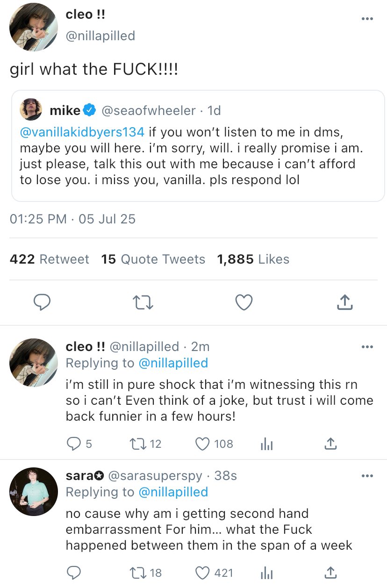Like cleo's reply with 108 likes

[214, 444]
